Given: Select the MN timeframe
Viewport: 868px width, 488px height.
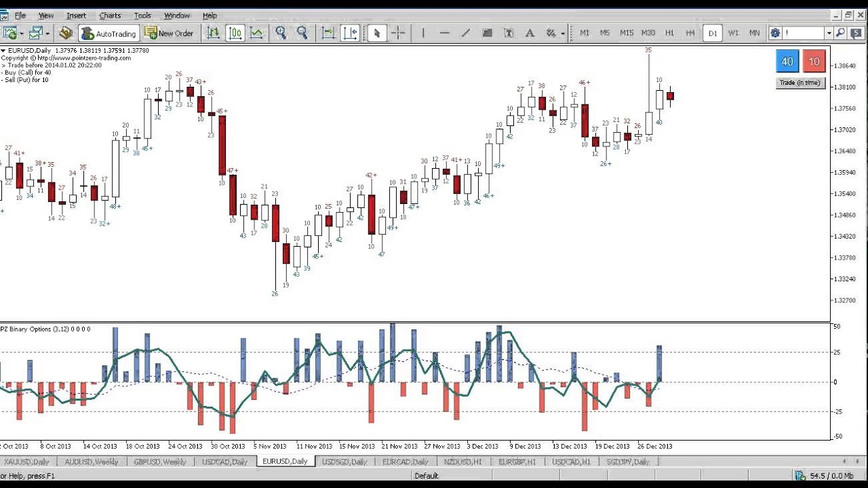Looking at the screenshot, I should [x=754, y=33].
